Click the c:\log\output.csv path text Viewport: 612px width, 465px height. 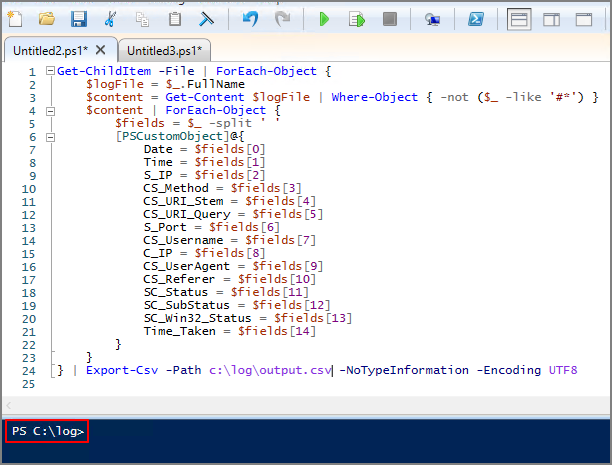pyautogui.click(x=270, y=370)
